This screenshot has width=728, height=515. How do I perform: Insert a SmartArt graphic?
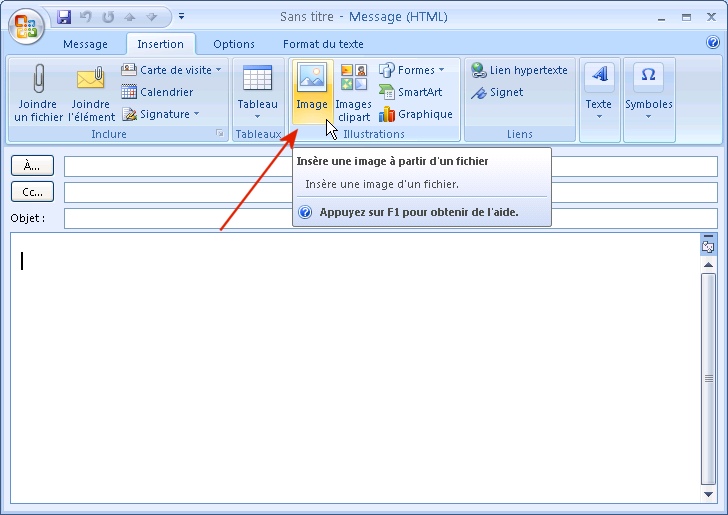click(411, 91)
